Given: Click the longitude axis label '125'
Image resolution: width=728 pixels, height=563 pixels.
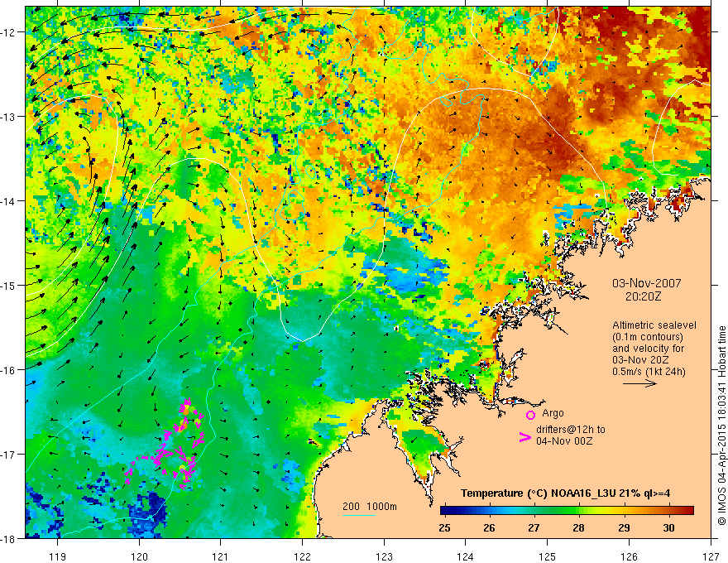Looking at the screenshot, I should pyautogui.click(x=548, y=556).
